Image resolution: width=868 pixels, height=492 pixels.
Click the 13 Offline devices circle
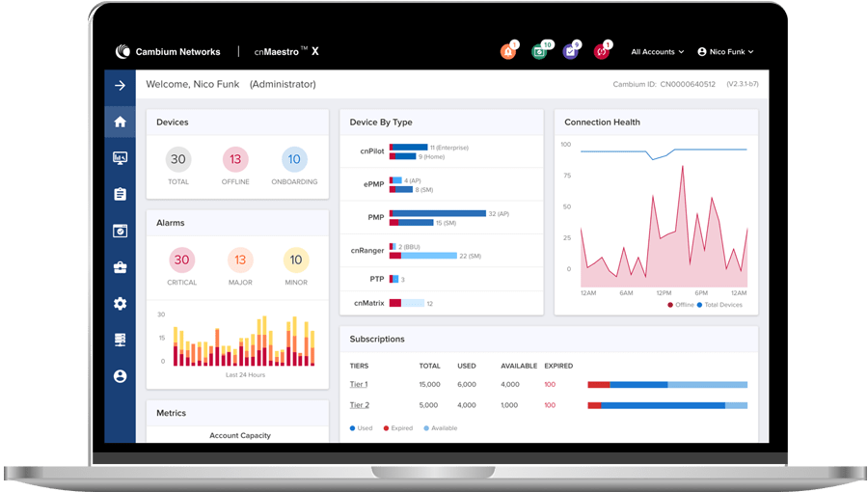pyautogui.click(x=235, y=159)
